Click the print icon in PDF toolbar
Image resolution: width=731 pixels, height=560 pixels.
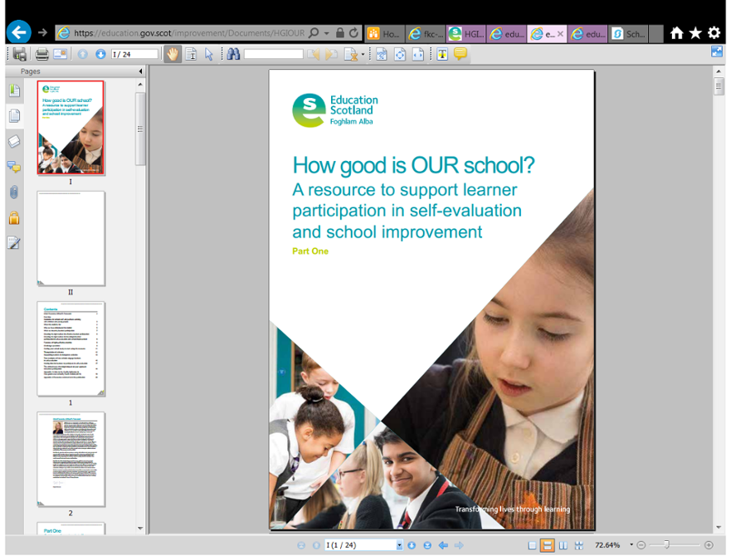click(42, 55)
